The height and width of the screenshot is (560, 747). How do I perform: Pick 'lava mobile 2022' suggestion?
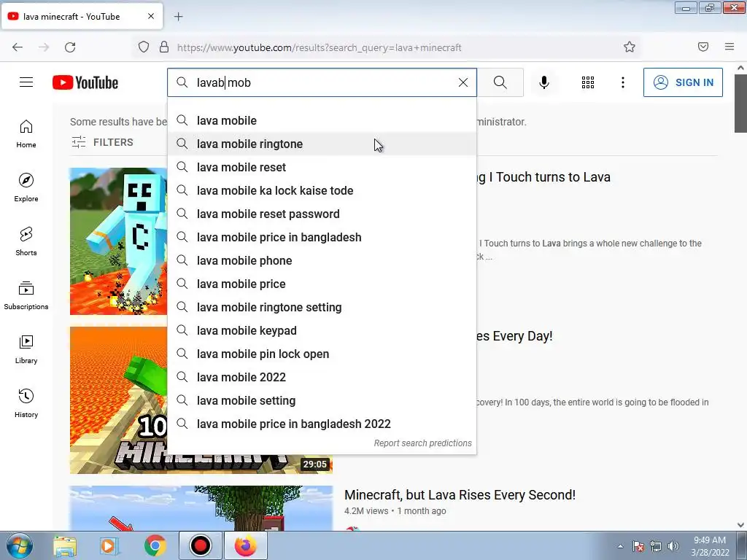[322, 377]
